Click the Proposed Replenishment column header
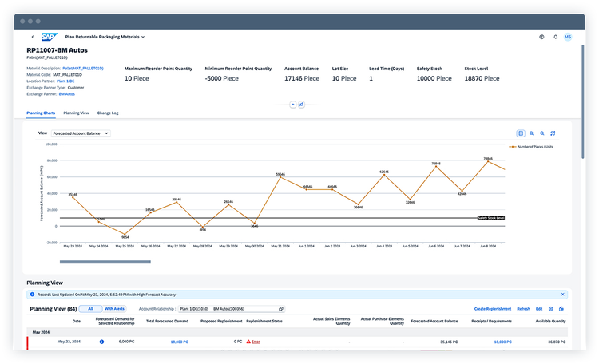Image resolution: width=599 pixels, height=364 pixels. [x=221, y=321]
